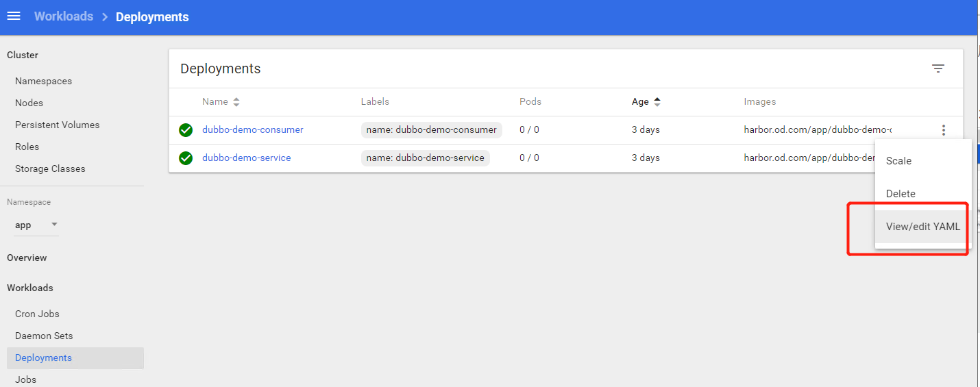980x387 pixels.
Task: Go to Workloads breadcrumb
Action: (64, 16)
